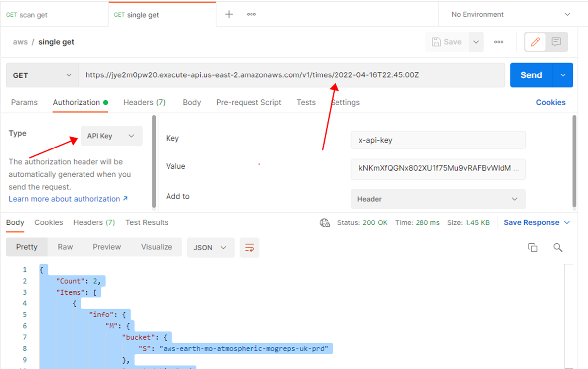The width and height of the screenshot is (588, 369).
Task: Click the blue Send button
Action: [x=531, y=75]
